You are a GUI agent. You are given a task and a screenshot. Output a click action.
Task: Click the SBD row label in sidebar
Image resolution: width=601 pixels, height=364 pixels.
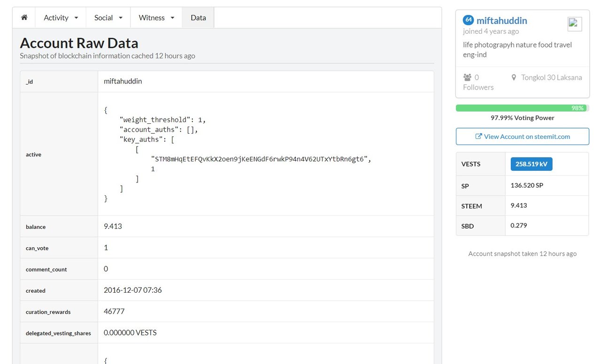coord(468,226)
